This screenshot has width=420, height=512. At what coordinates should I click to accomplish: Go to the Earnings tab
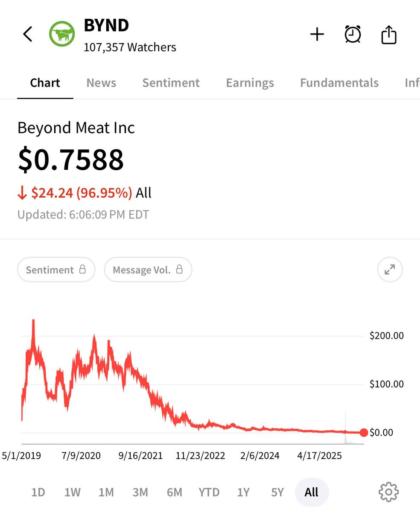point(250,82)
